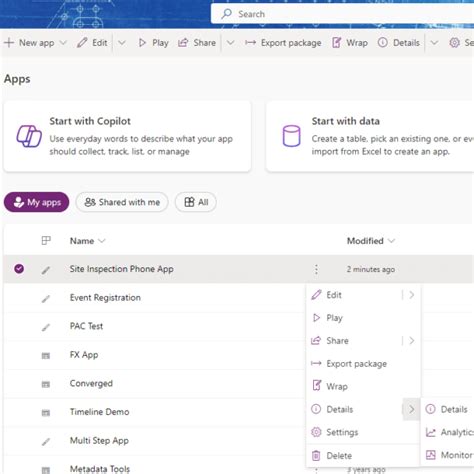474x474 pixels.
Task: Switch to the All apps filter
Action: (196, 202)
